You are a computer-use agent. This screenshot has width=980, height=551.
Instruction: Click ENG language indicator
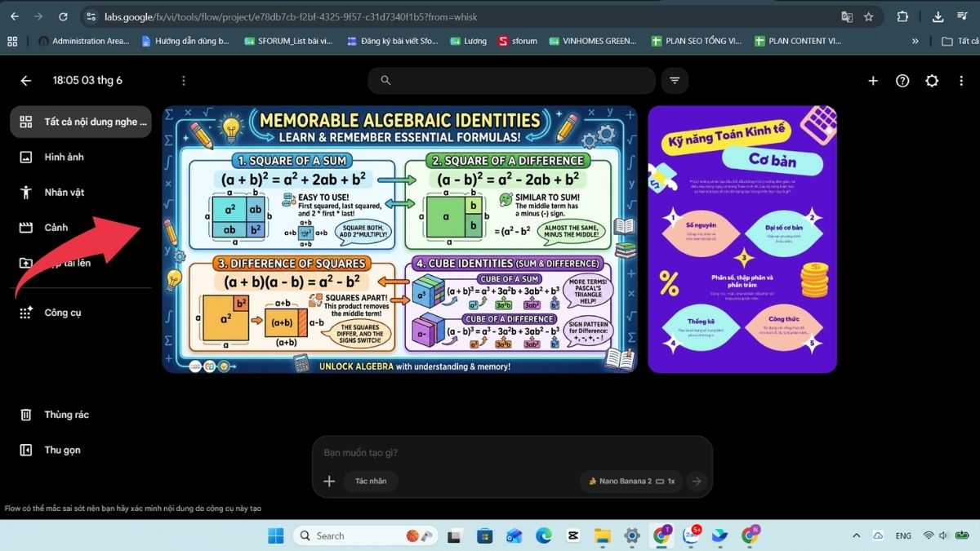tap(903, 535)
